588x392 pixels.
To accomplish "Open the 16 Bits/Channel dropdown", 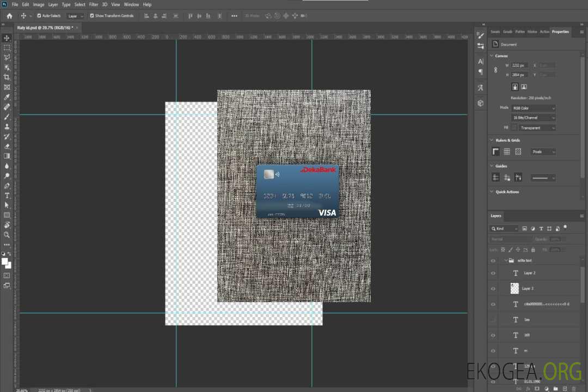I will (533, 118).
